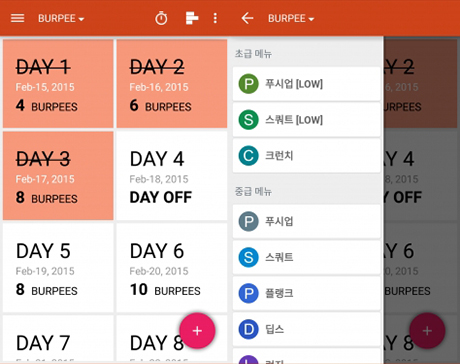Image resolution: width=460 pixels, height=364 pixels.
Task: Toggle completed DAY 1 card
Action: (x=58, y=84)
